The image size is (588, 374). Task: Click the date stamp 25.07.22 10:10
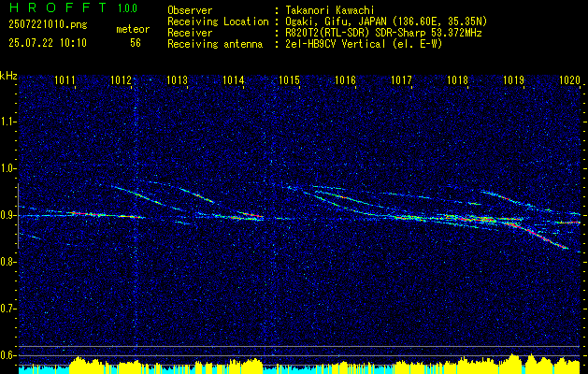tap(48, 43)
